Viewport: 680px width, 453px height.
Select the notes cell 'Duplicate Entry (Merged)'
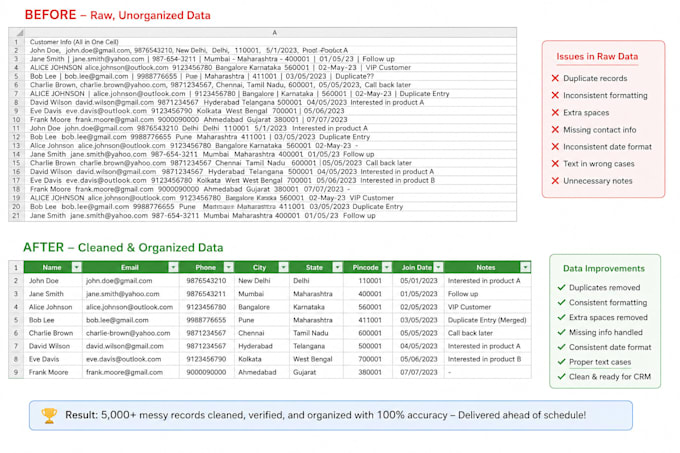pos(487,320)
